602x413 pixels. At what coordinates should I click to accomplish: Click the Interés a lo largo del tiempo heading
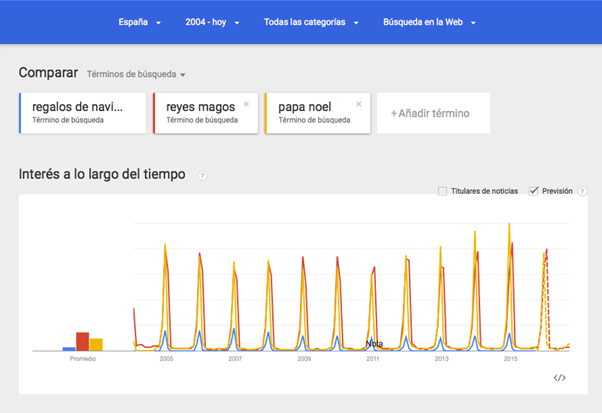point(102,174)
